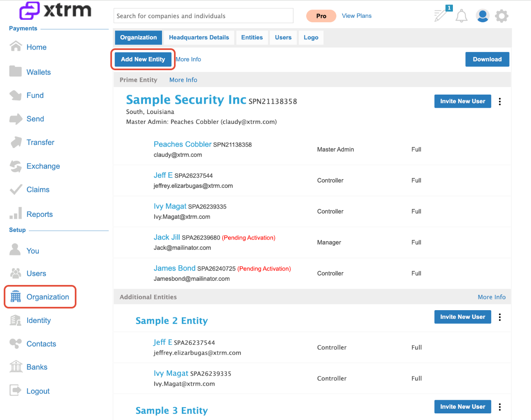
Task: Open the Contacts sidebar link
Action: coord(41,344)
